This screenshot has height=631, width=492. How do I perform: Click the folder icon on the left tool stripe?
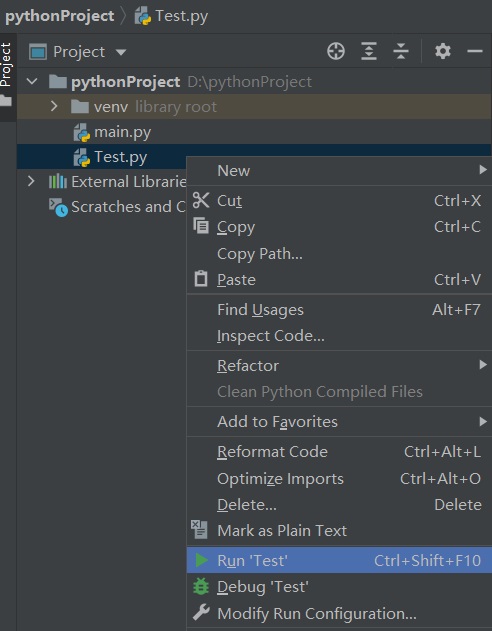6,100
